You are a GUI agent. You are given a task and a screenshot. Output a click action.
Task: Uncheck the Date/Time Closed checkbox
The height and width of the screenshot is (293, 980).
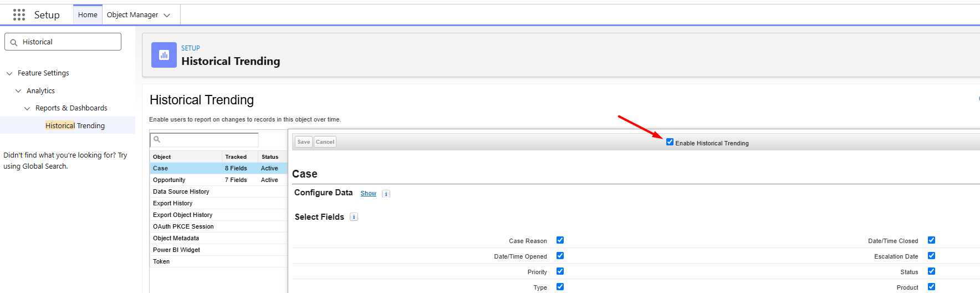coord(931,240)
